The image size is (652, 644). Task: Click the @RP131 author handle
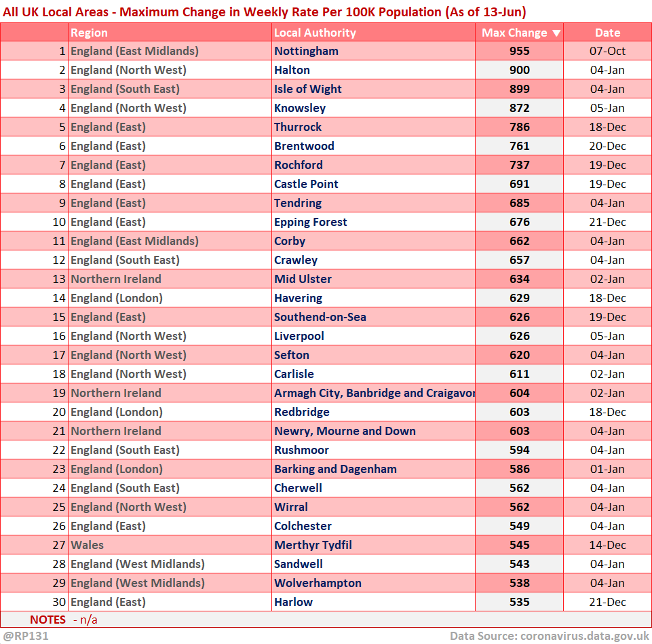click(26, 636)
